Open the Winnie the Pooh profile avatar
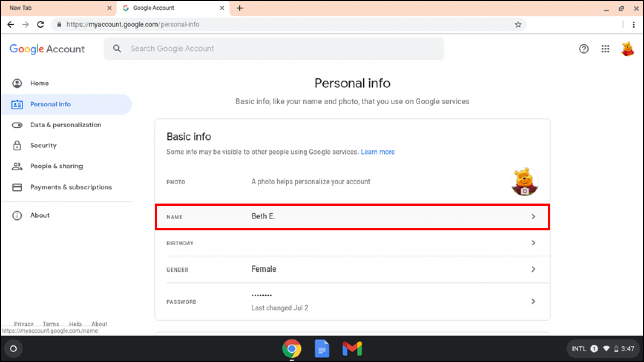The image size is (644, 362). coord(628,49)
